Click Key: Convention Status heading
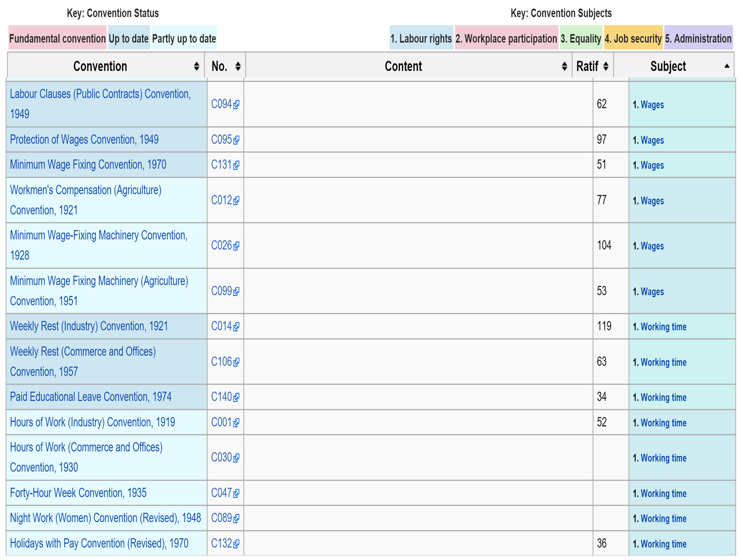 click(113, 13)
